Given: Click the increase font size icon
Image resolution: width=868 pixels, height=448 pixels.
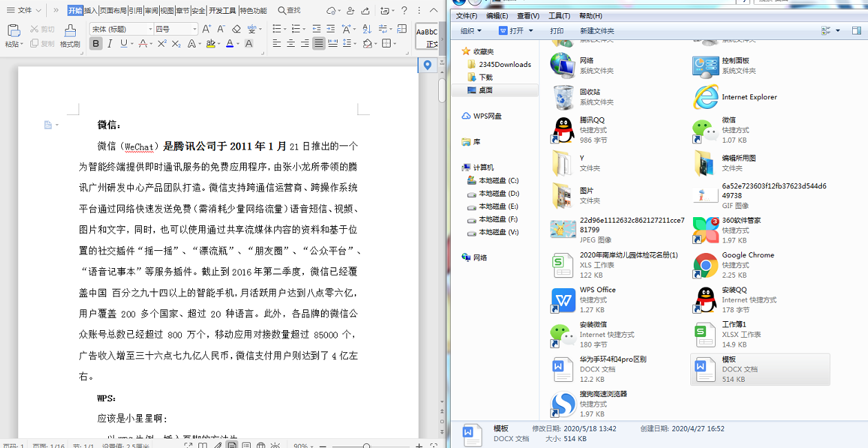Looking at the screenshot, I should coord(206,29).
